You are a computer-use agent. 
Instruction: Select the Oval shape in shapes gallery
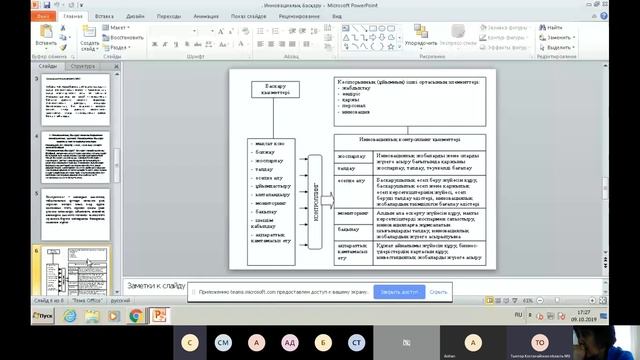(382, 28)
